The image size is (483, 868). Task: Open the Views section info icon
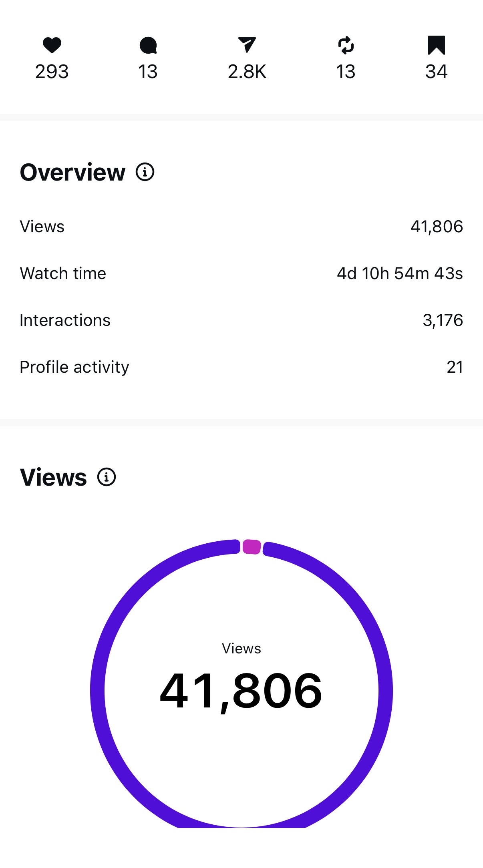[107, 477]
